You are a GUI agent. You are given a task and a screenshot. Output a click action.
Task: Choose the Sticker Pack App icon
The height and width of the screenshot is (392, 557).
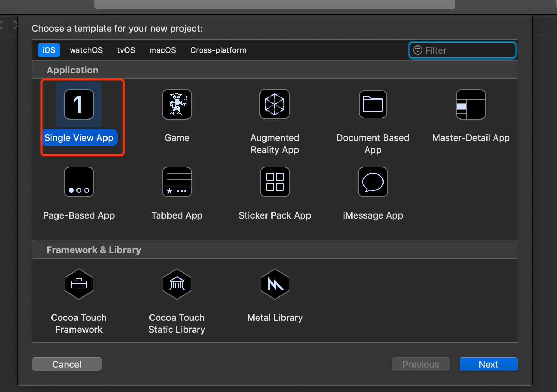[x=275, y=182]
